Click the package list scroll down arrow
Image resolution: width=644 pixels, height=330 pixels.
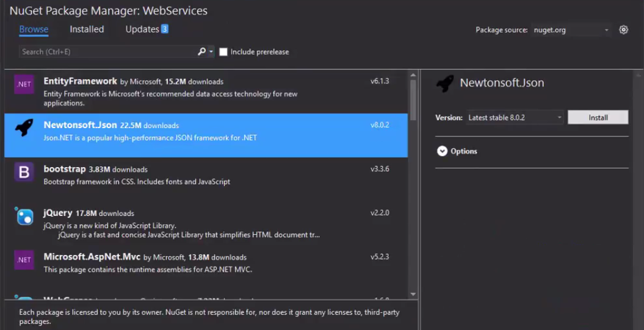coord(413,294)
